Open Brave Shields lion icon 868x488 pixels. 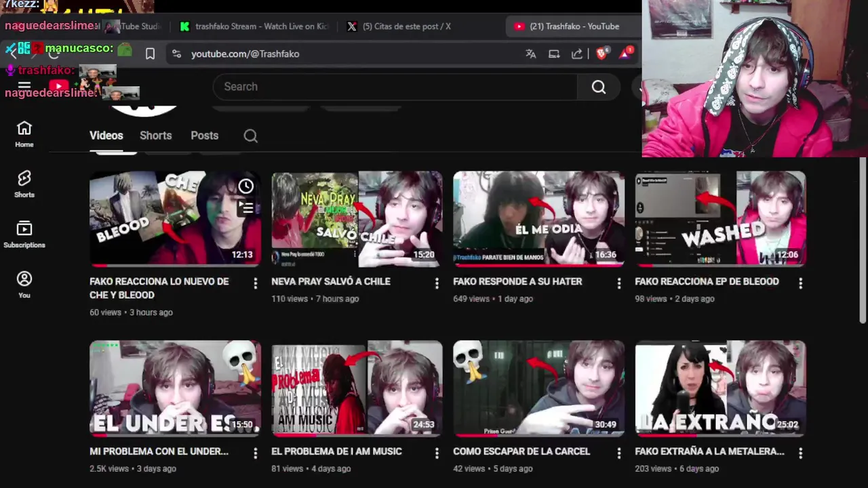[x=601, y=54]
